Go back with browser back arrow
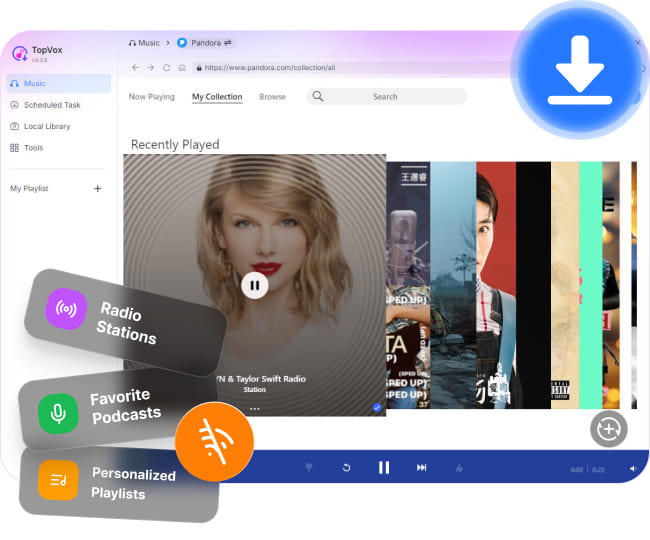 click(135, 67)
